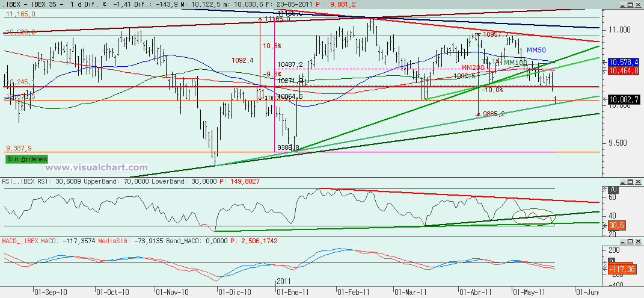
Task: Click the P: 149,8027 RSI header value
Action: [240, 181]
